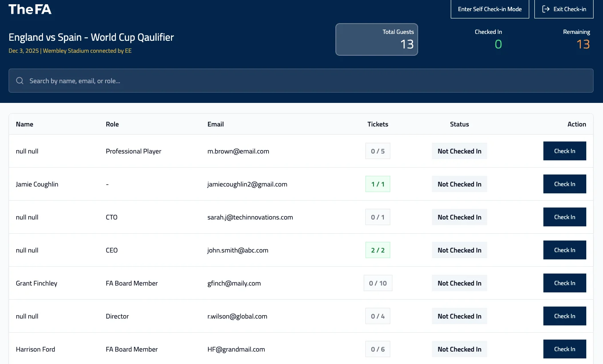
Task: Check in Jamie Coughlin
Action: (564, 184)
